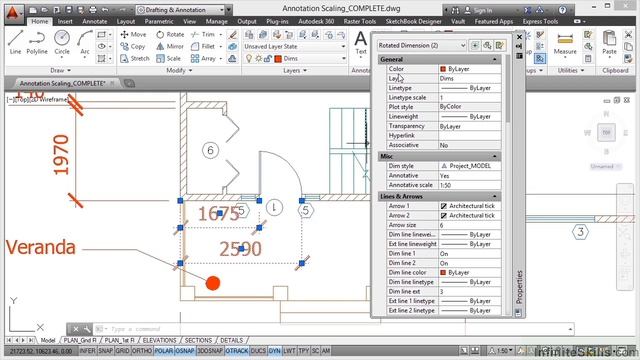Open the Output ribbon tab
640x360 pixels.
pos(247,21)
